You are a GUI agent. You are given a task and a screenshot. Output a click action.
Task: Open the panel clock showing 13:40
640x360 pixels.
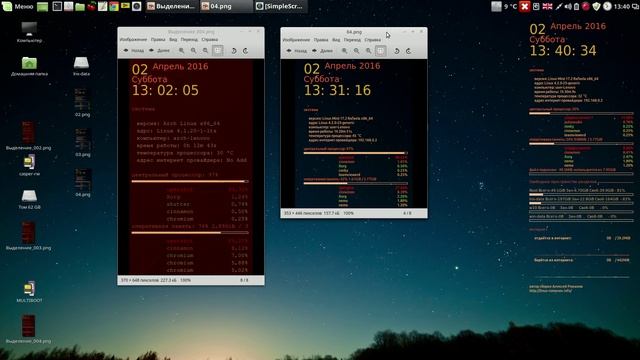pos(622,6)
